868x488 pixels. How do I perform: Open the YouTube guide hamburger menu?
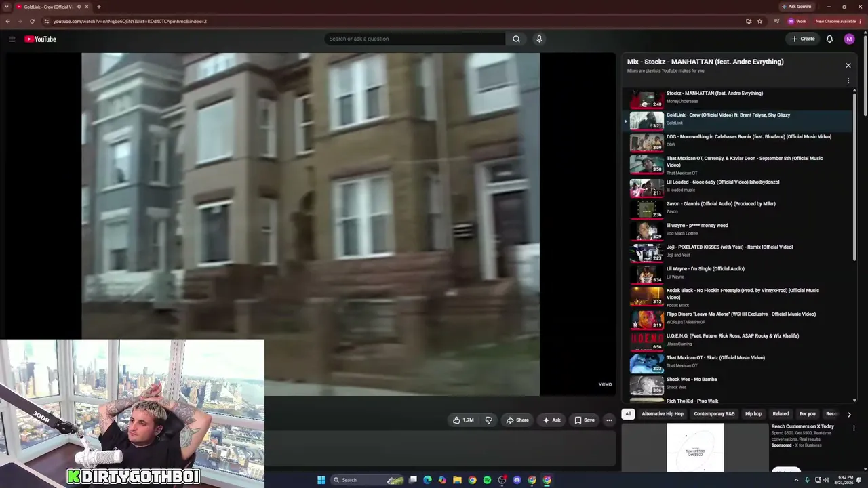click(12, 39)
